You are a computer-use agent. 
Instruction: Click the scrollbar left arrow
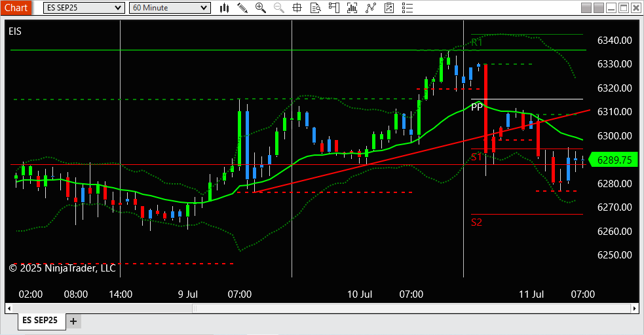point(9,308)
